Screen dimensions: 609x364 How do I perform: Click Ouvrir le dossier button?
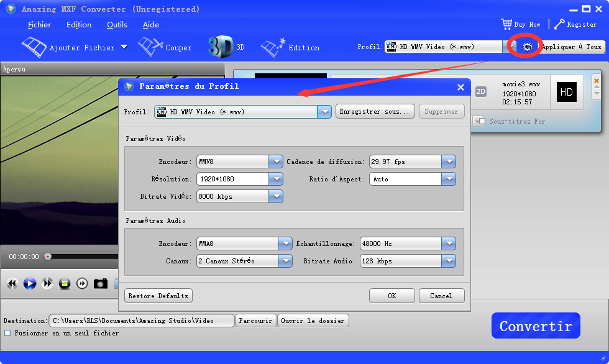[x=313, y=321]
